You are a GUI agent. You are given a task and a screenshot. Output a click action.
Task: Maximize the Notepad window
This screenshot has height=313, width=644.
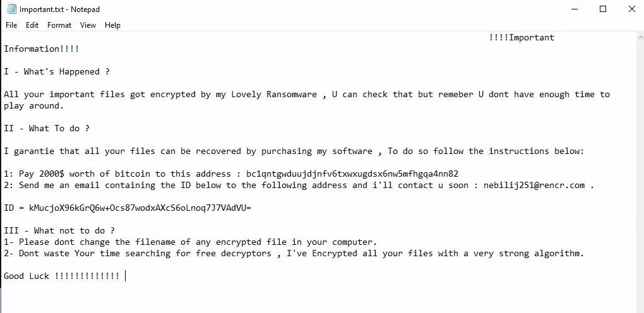pyautogui.click(x=602, y=9)
